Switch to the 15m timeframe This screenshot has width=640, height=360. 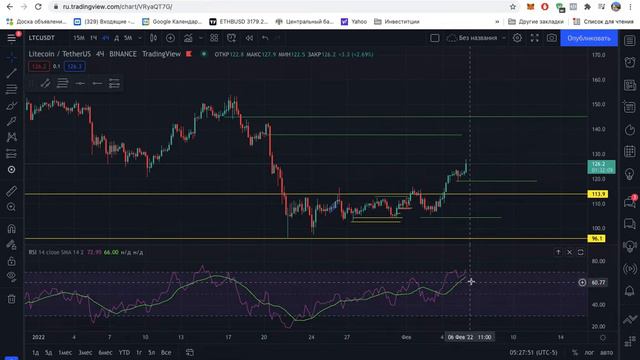79,38
